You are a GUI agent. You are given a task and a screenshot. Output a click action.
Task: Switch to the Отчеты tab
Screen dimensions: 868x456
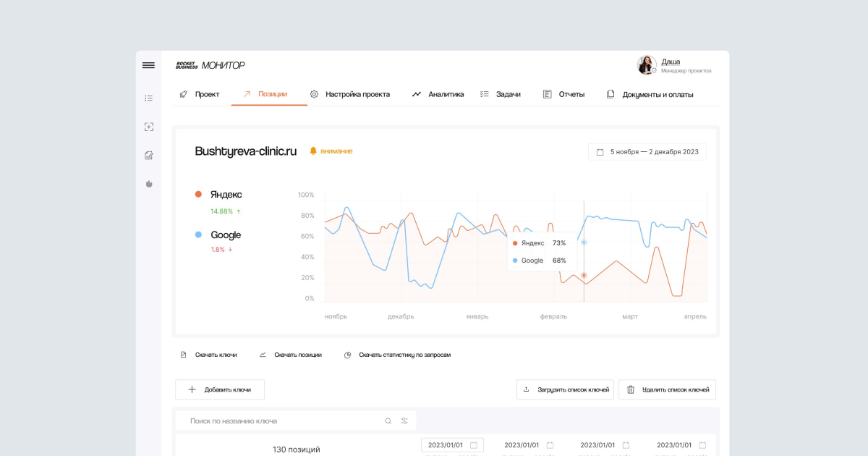tap(563, 94)
